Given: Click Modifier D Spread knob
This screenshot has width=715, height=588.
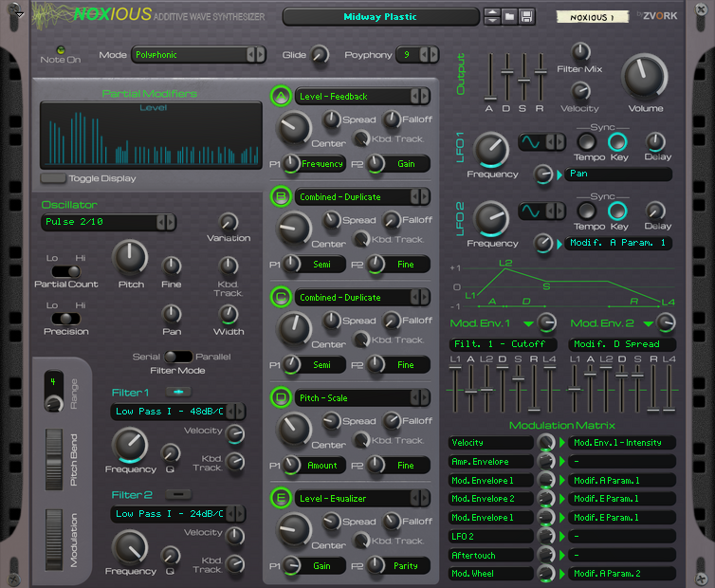Looking at the screenshot, I should [x=332, y=421].
